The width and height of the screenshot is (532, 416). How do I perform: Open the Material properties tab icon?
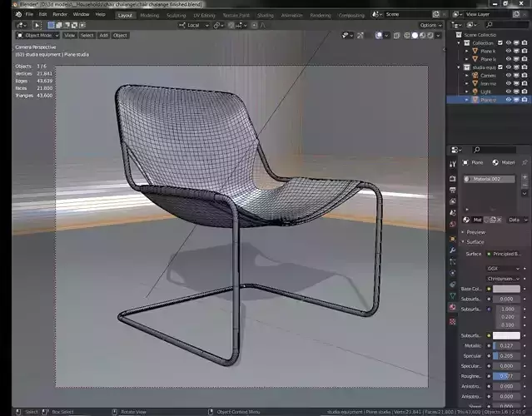point(453,308)
